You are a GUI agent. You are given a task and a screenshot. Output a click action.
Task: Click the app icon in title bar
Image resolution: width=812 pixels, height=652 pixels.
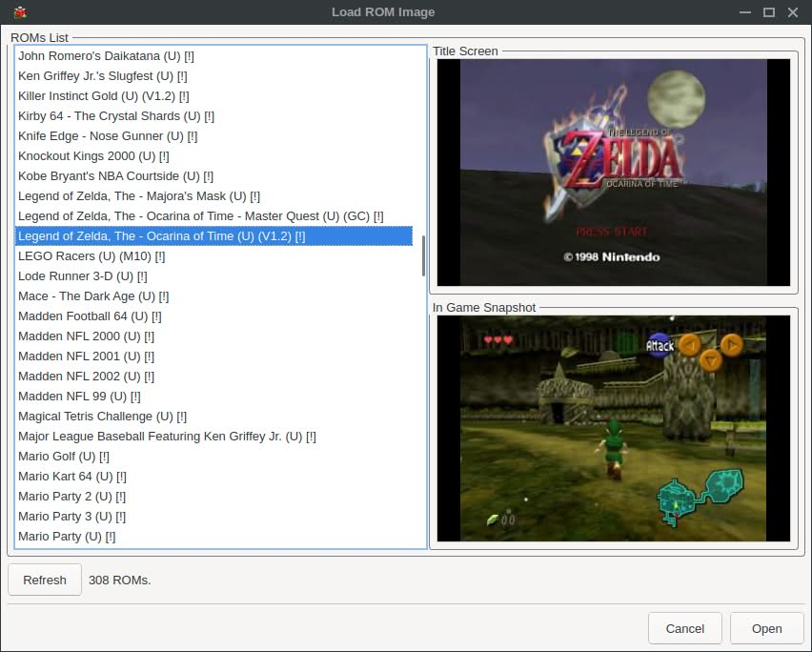(20, 12)
